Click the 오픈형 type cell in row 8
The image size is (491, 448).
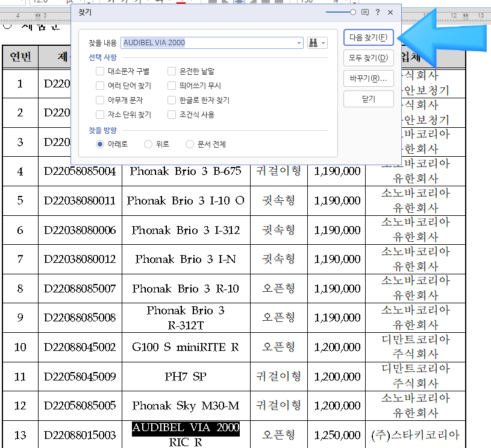pos(279,288)
